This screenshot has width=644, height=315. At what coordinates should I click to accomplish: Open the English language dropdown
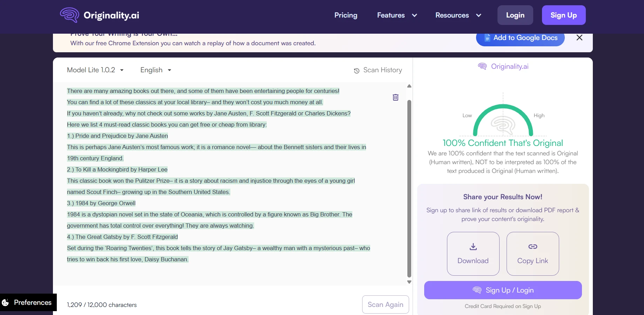click(x=156, y=70)
